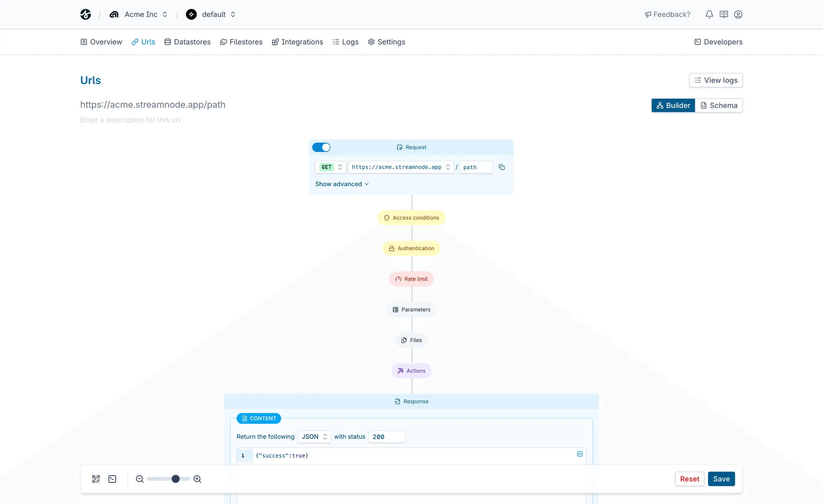Open the Datastores tab

[x=188, y=42]
